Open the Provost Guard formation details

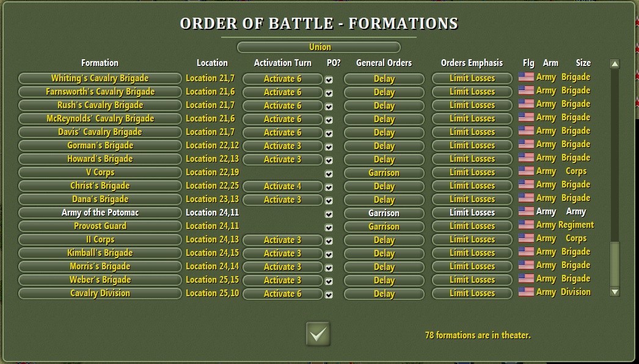(100, 226)
